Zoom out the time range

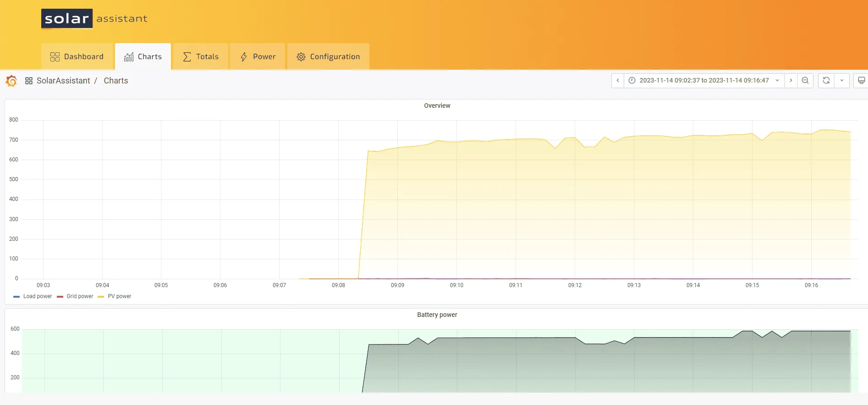coord(805,80)
